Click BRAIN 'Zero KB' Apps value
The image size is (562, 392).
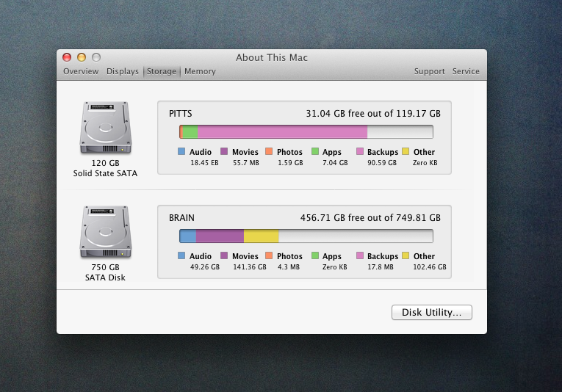335,267
